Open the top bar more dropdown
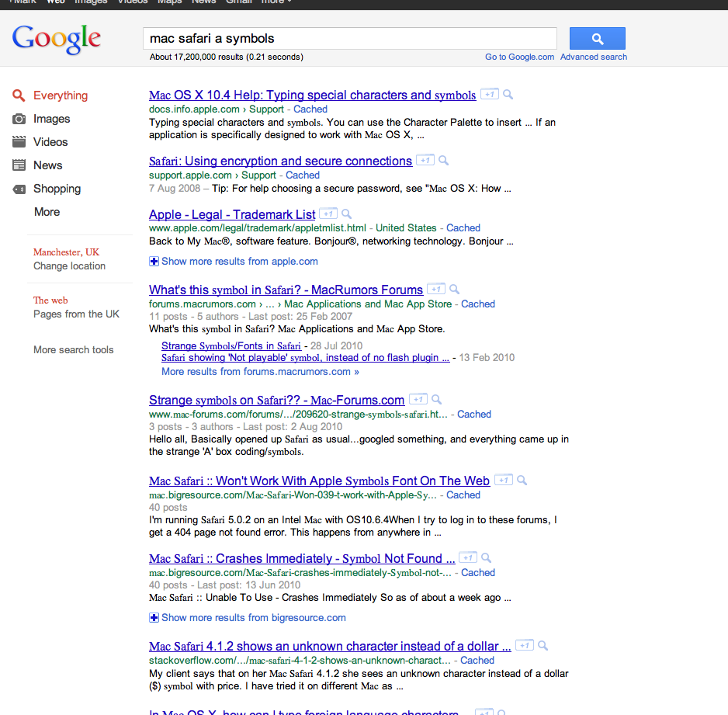The width and height of the screenshot is (728, 715). (x=276, y=2)
